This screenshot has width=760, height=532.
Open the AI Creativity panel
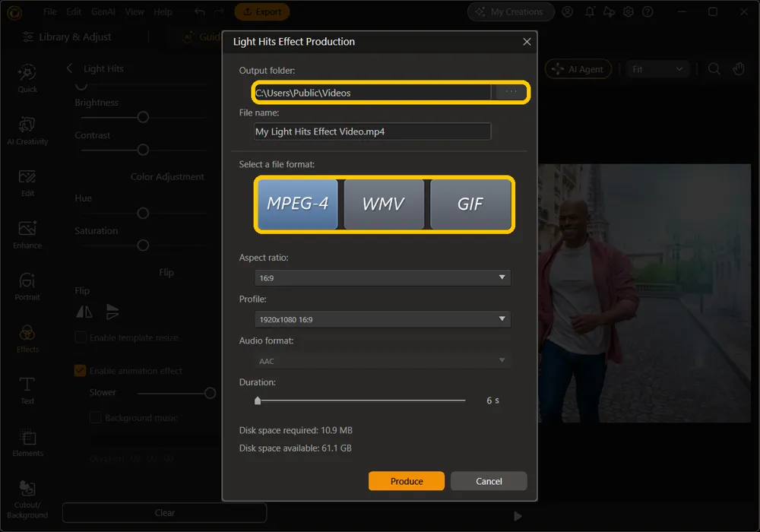[x=27, y=130]
